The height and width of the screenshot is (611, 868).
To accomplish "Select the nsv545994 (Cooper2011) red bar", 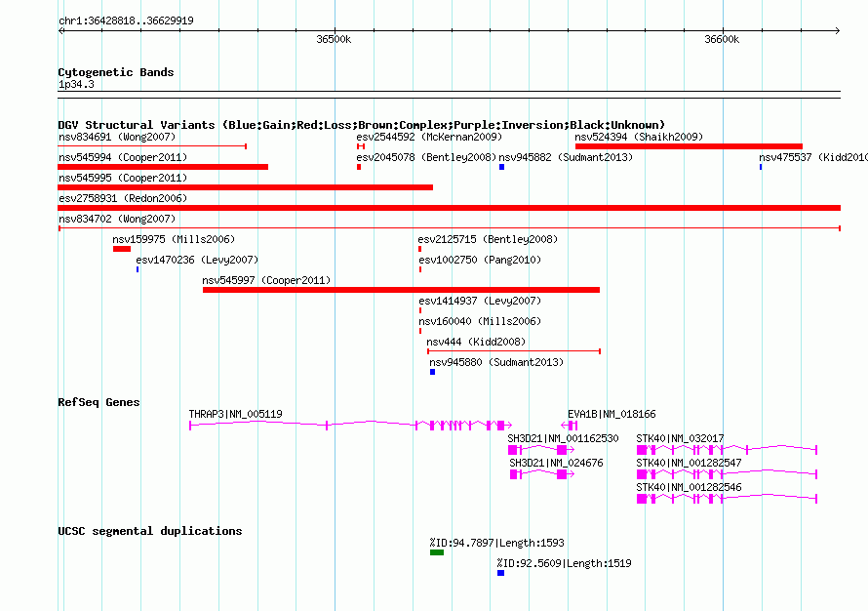I will pos(163,167).
